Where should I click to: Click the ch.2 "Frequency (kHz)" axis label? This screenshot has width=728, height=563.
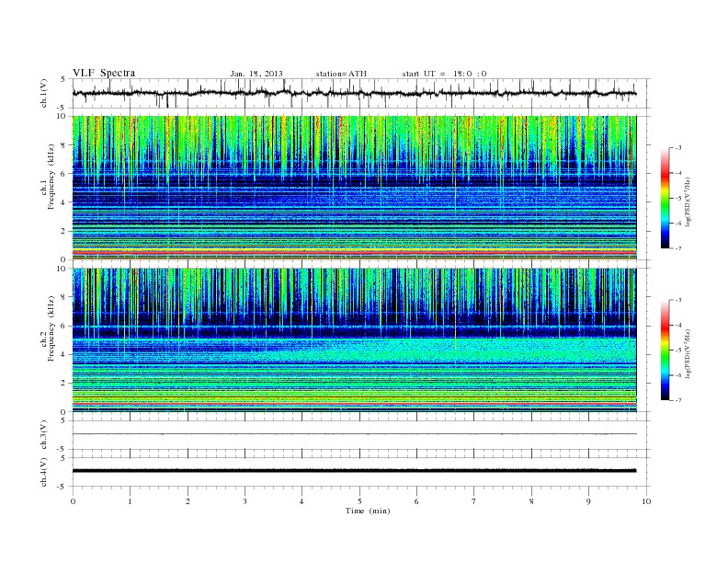[51, 327]
